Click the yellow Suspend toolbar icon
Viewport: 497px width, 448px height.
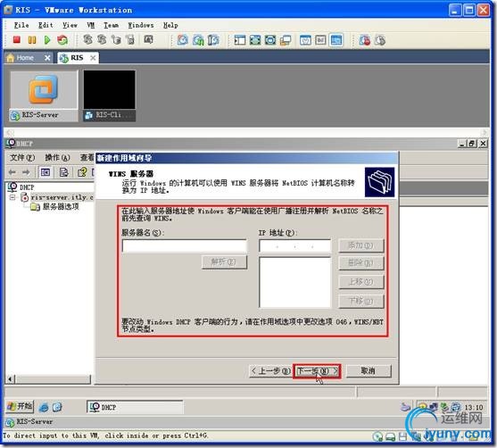32,40
